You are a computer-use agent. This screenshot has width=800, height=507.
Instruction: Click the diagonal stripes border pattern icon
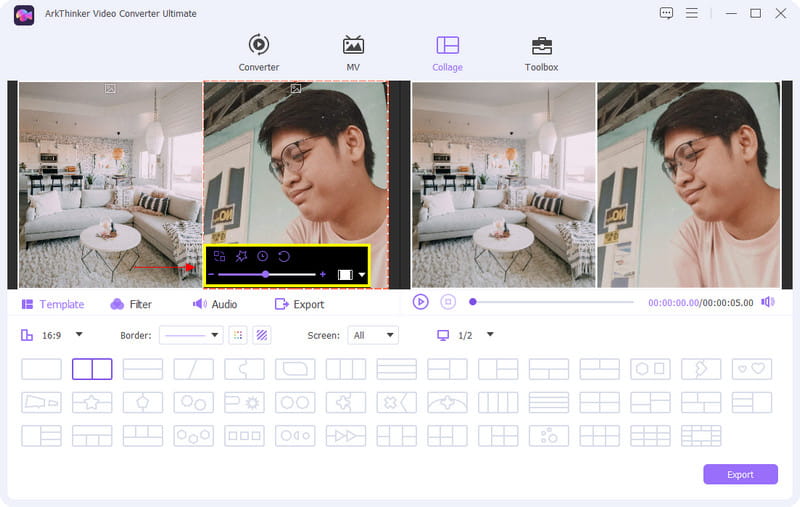pyautogui.click(x=262, y=335)
